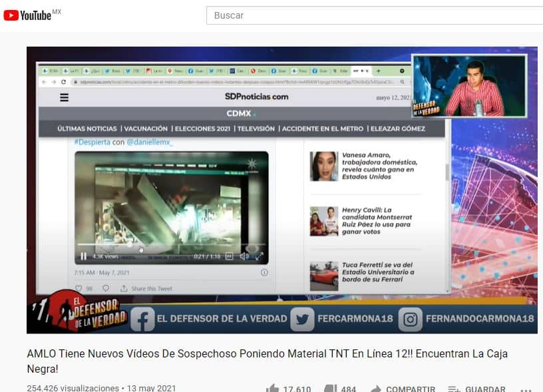The width and height of the screenshot is (543, 392).
Task: Click the forward arrow in recorded browser
Action: point(54,82)
